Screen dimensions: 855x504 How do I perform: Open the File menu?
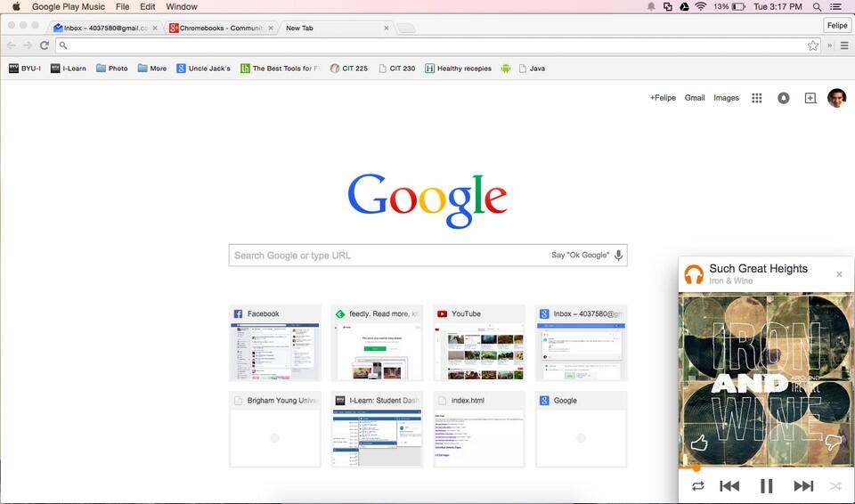coord(122,6)
